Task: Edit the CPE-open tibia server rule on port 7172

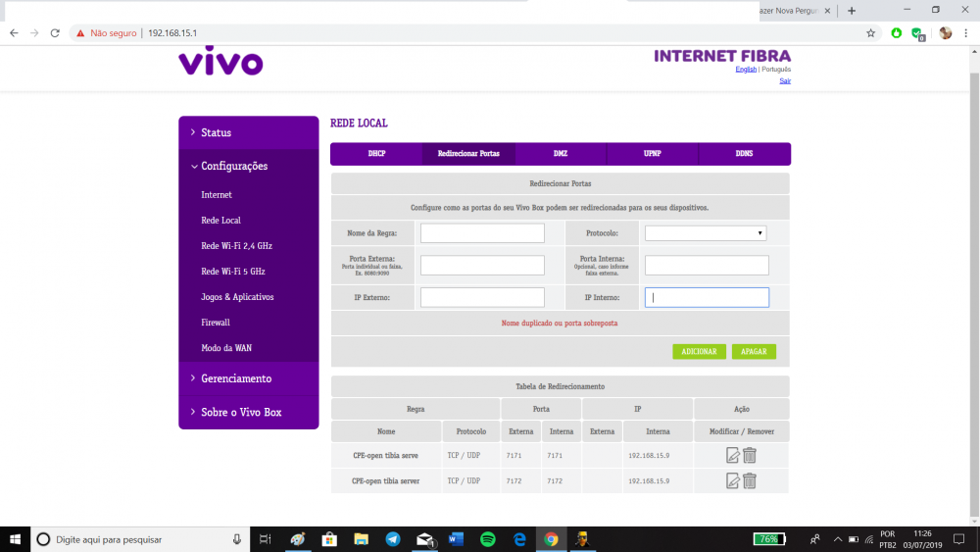Action: [732, 480]
